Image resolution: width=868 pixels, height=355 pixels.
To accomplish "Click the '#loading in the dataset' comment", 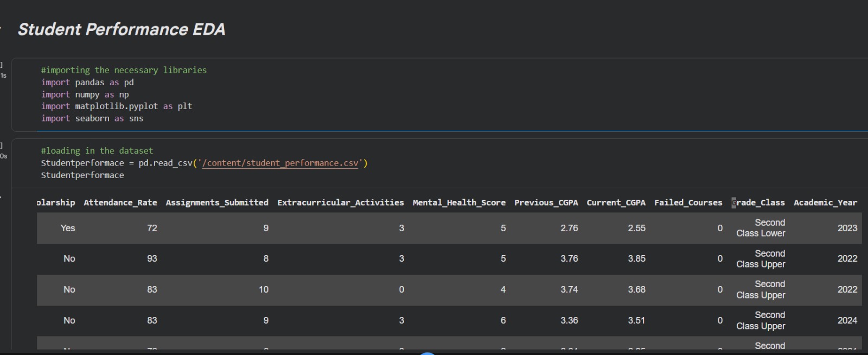I will coord(97,151).
